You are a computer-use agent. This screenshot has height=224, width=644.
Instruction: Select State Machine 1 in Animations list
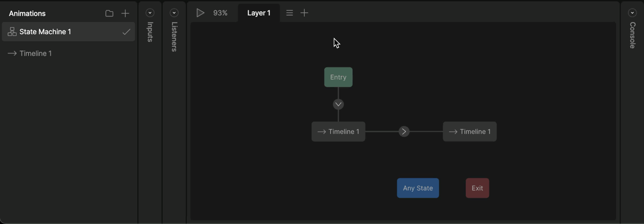click(x=69, y=32)
